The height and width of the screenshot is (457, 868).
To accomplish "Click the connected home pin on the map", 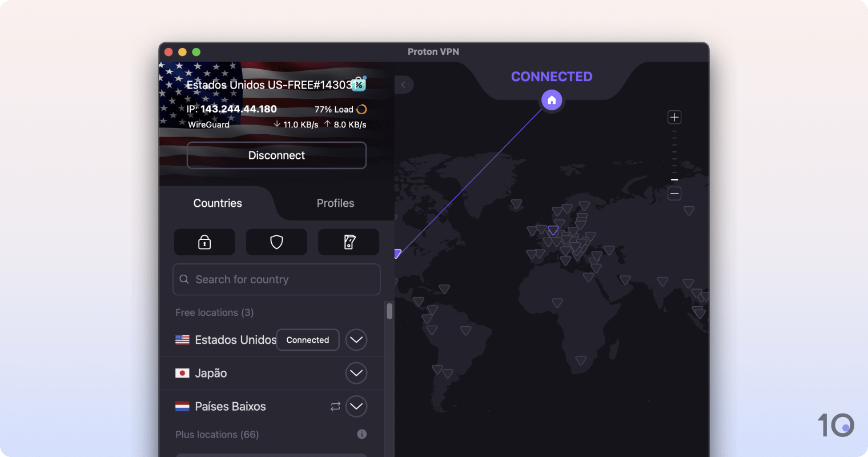I will tap(551, 99).
